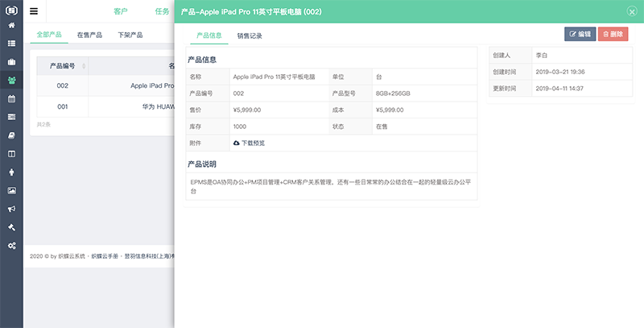Open the picture image sidebar icon
644x328 pixels.
coord(11,191)
